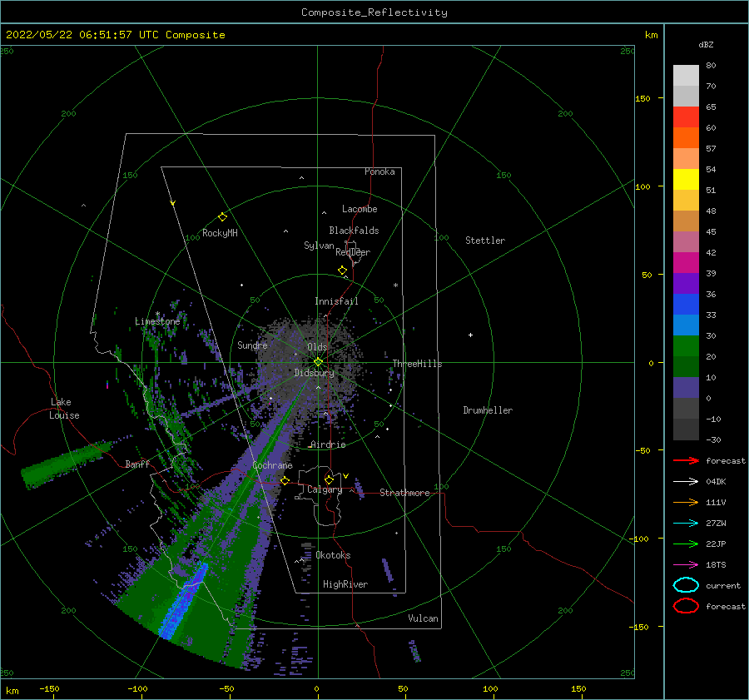Screen dimensions: 749x700
Task: Click the white asterisk marker northeast of Innisfail
Action: [395, 285]
